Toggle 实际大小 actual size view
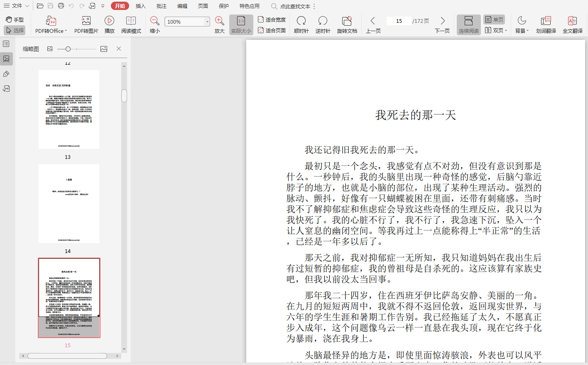This screenshot has width=588, height=365. [241, 25]
